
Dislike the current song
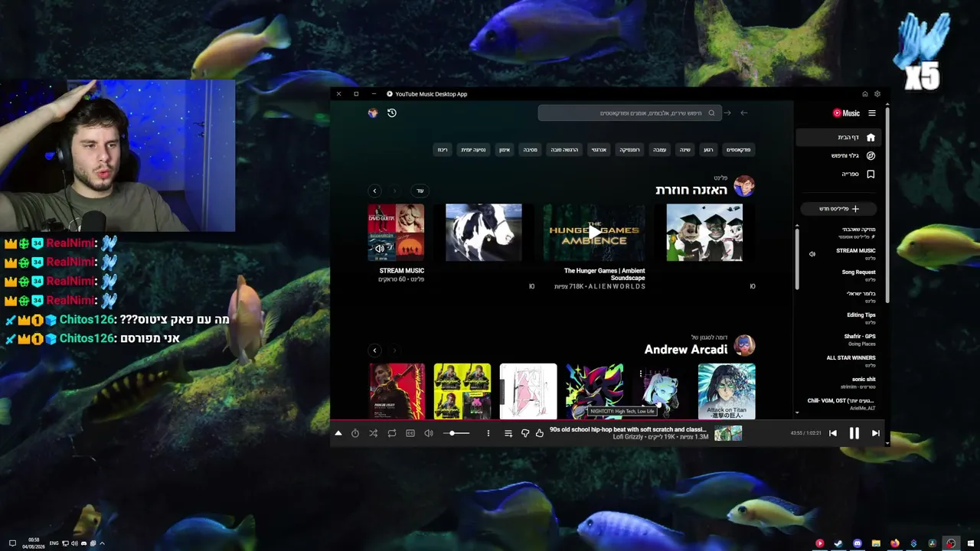525,433
